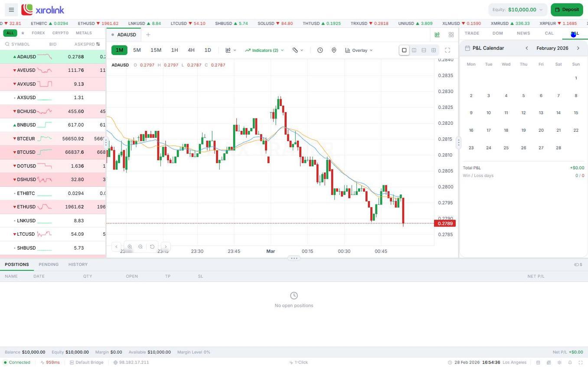Screen dimensions: 588x367
Task: Click February 14 in P&L Calendar
Action: coord(559,113)
